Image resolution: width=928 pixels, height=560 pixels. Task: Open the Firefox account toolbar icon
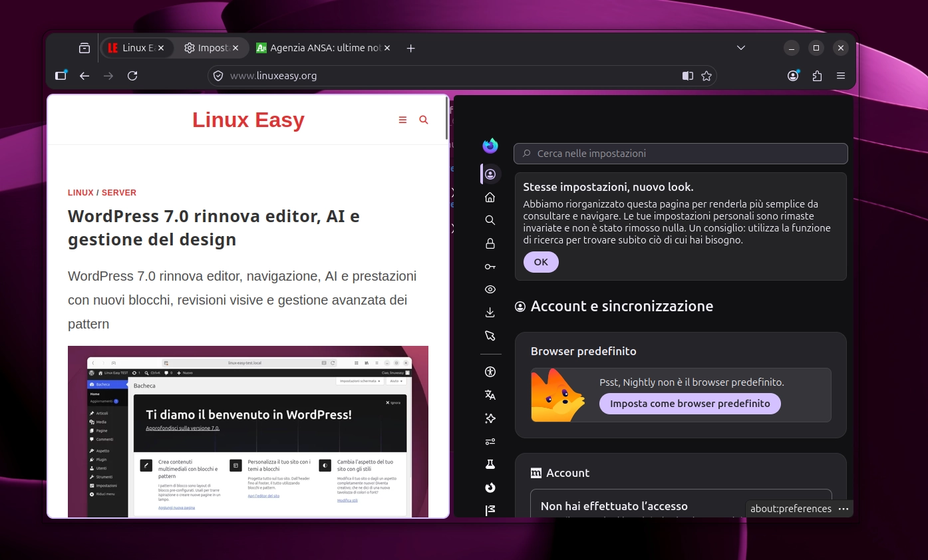[793, 76]
